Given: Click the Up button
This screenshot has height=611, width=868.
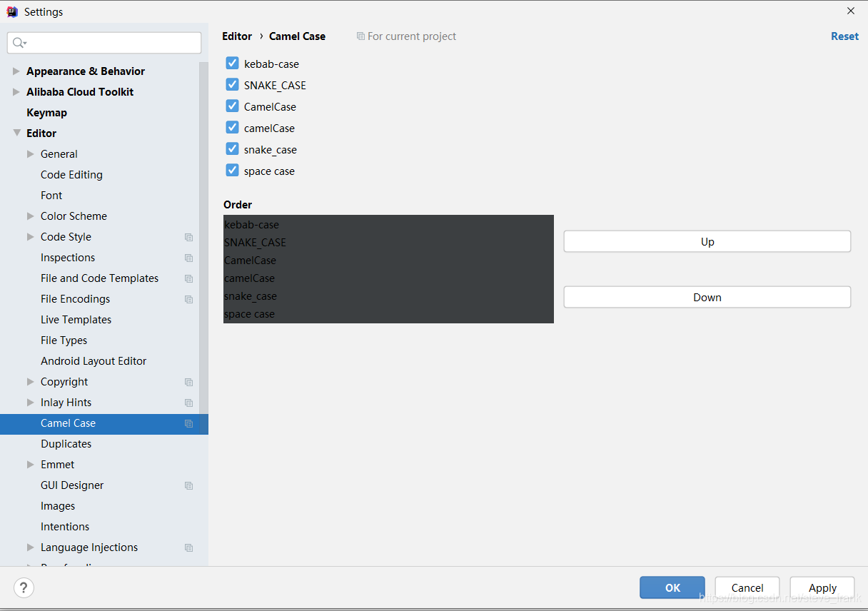Looking at the screenshot, I should pyautogui.click(x=707, y=241).
